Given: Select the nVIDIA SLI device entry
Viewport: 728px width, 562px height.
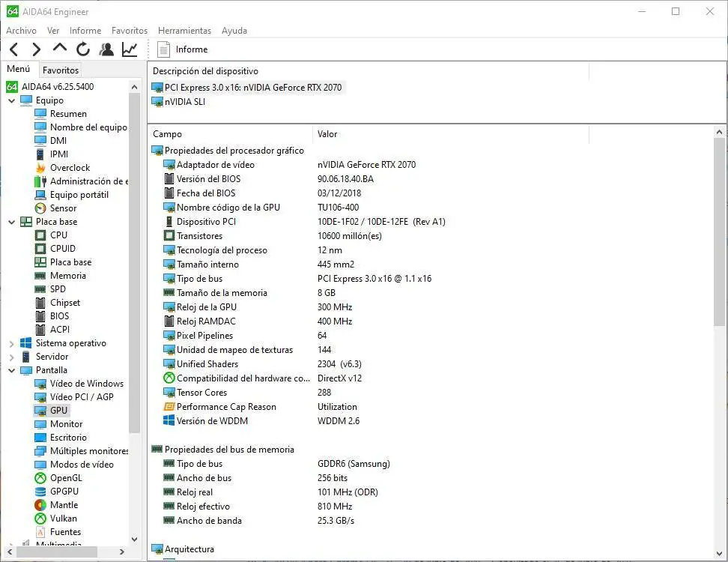Looking at the screenshot, I should [x=179, y=102].
